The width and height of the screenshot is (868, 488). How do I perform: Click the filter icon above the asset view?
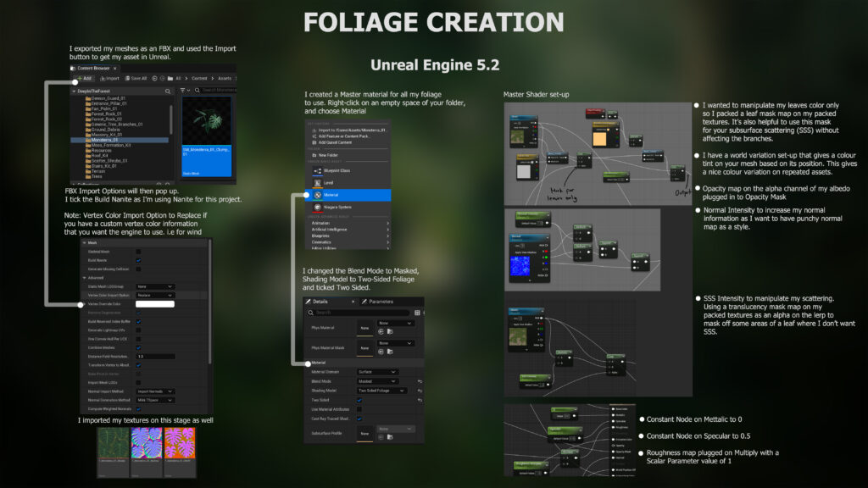(182, 89)
